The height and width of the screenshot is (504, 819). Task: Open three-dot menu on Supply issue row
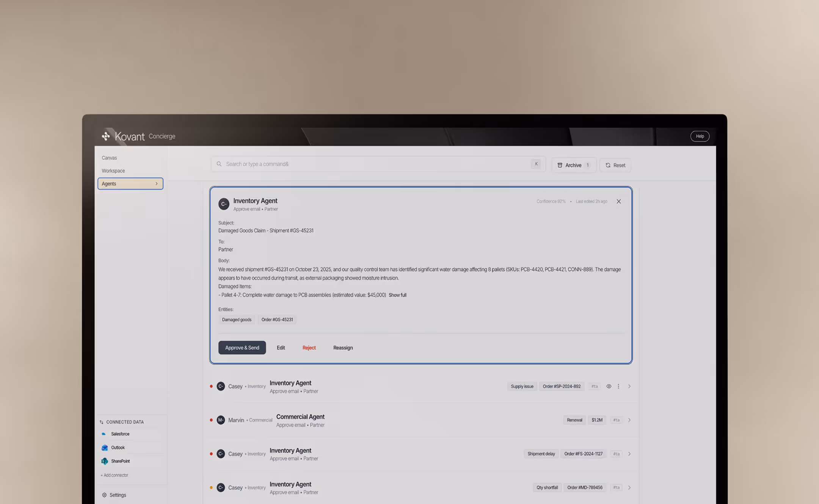pos(618,387)
